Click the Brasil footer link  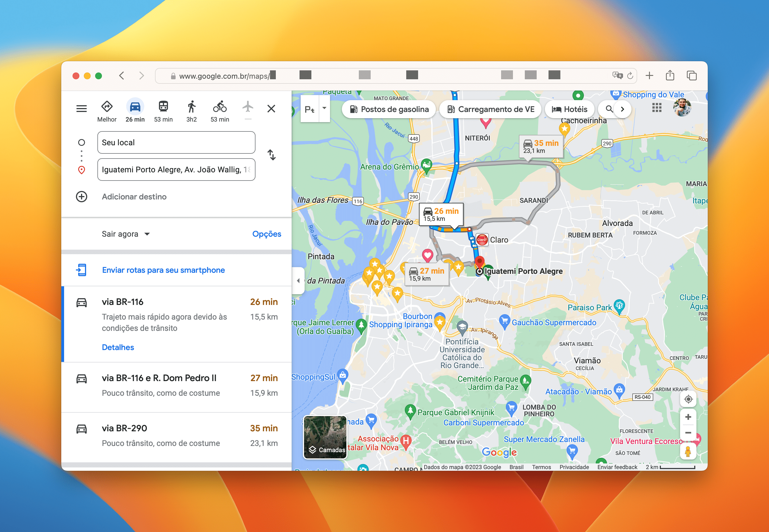pos(516,467)
